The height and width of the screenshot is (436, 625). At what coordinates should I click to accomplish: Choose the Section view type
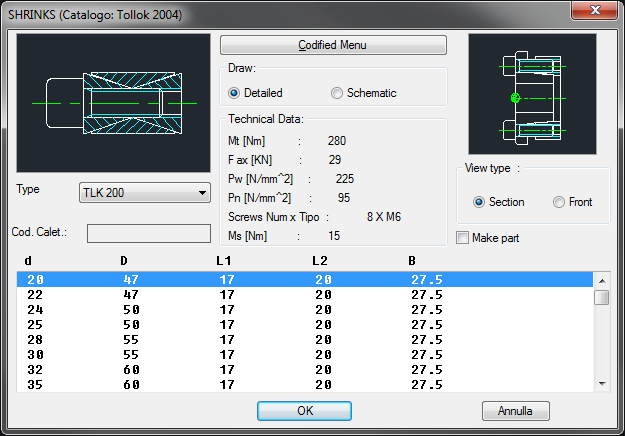(499, 202)
